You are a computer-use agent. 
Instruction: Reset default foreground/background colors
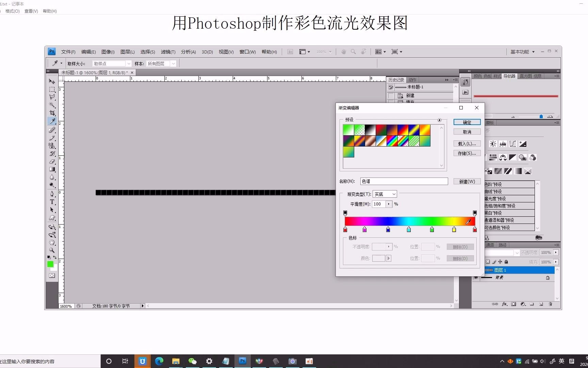click(x=49, y=257)
